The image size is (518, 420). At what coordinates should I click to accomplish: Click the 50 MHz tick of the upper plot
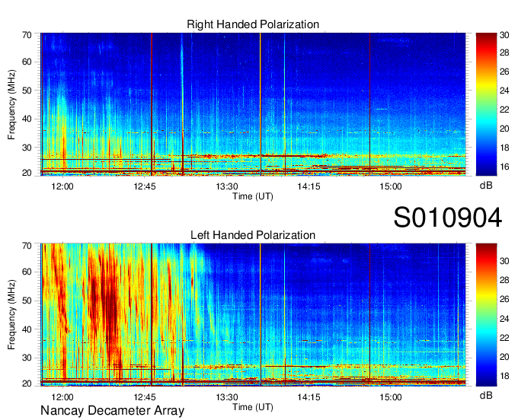click(x=27, y=91)
